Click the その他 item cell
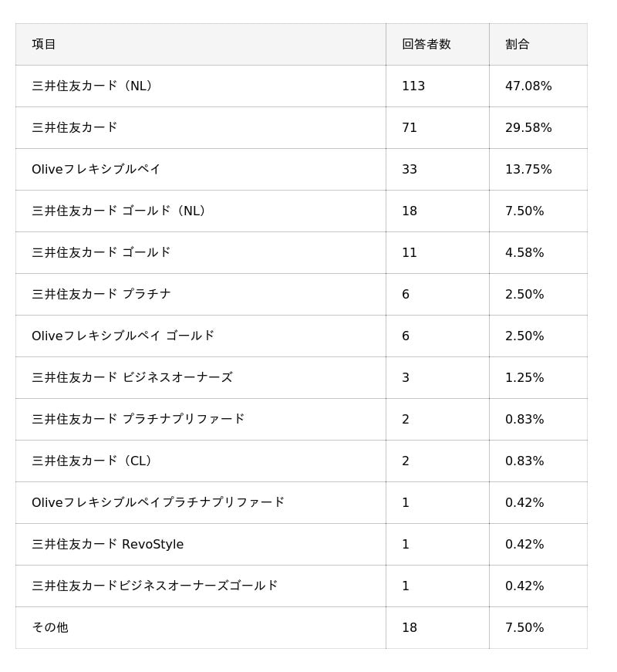 pyautogui.click(x=50, y=627)
